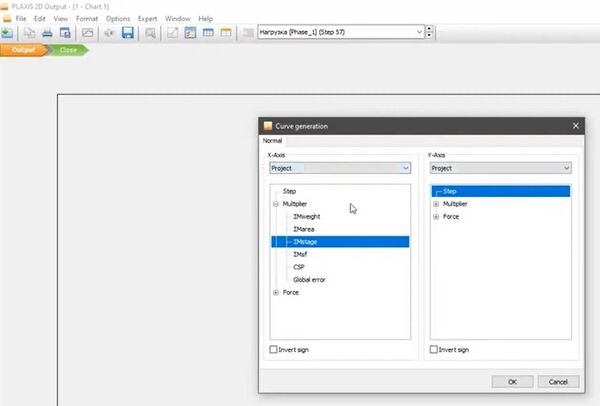This screenshot has width=600, height=406.
Task: Expand Force node in X-Axis tree
Action: (275, 293)
